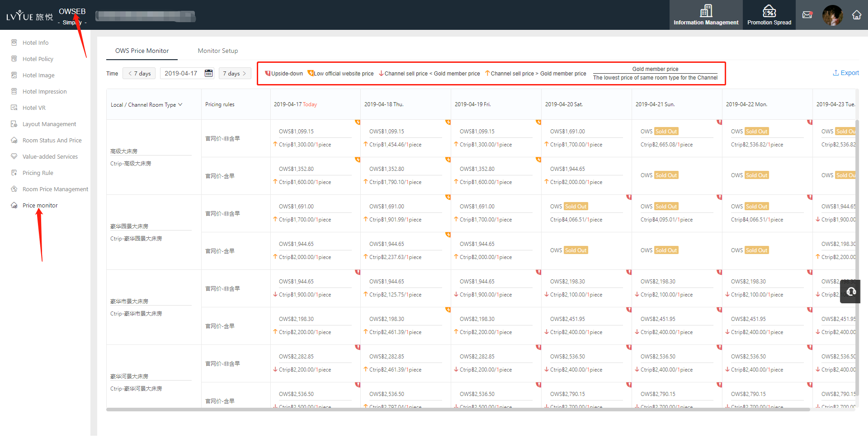Go back 7 days
868x438 pixels.
139,73
